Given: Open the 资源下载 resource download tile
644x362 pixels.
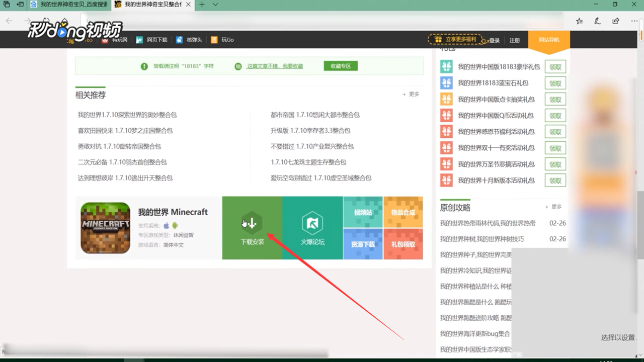Looking at the screenshot, I should [363, 244].
